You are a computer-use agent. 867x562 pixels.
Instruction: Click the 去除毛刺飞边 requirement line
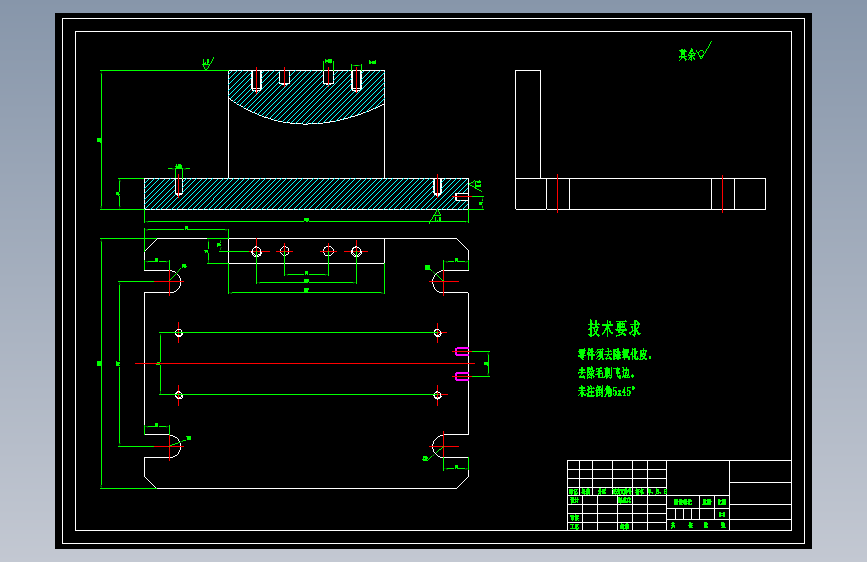[606, 373]
